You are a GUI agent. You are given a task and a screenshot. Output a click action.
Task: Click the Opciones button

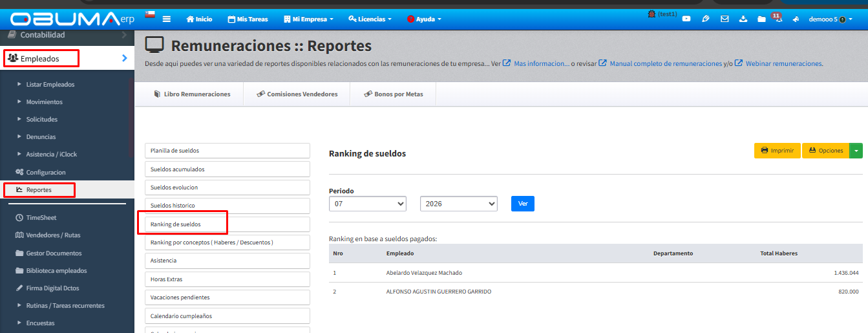pos(825,151)
